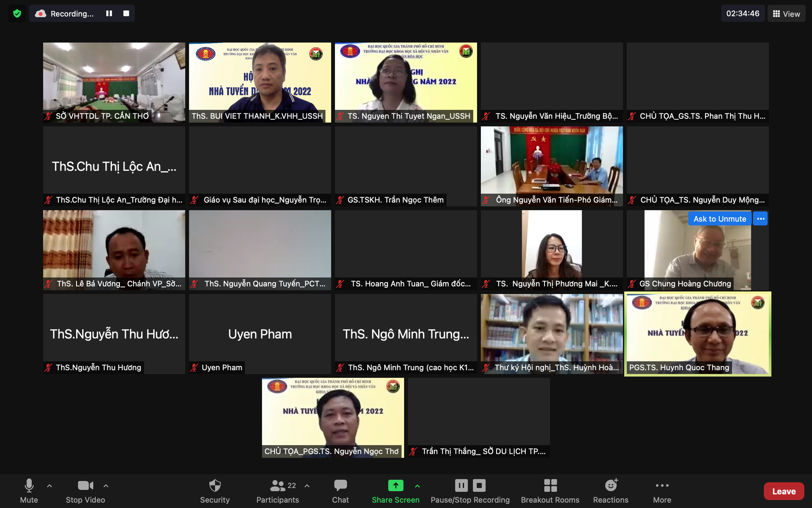Click muted mic icon of Uyen Pham
This screenshot has height=508, width=812.
[194, 368]
